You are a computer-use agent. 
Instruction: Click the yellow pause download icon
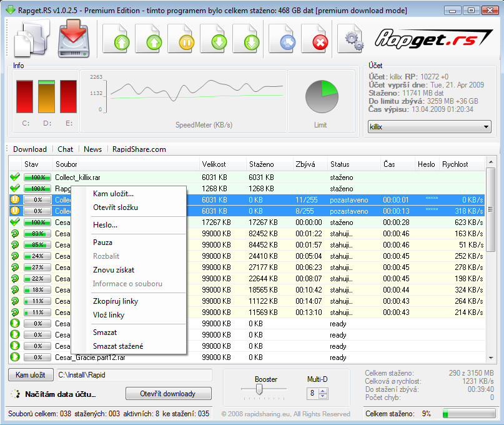coord(182,38)
